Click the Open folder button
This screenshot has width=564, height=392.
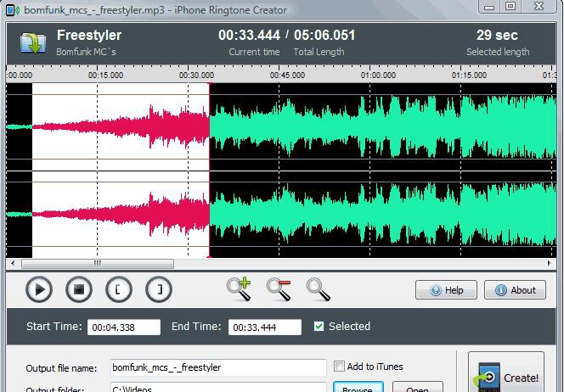[417, 387]
